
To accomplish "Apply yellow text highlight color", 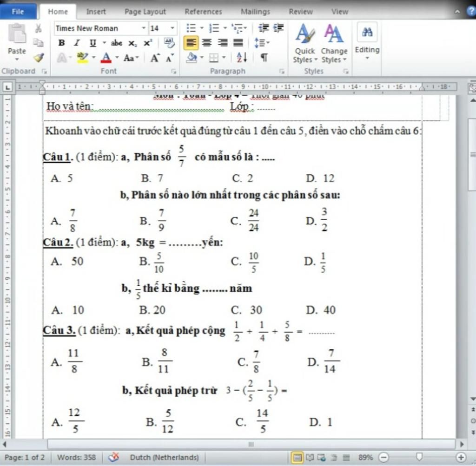I will click(82, 57).
